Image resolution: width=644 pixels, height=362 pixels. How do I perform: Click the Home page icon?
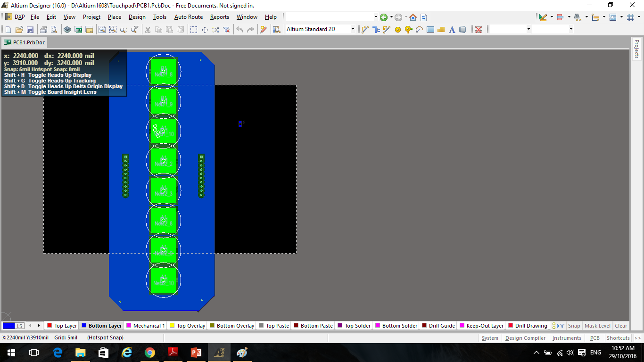[x=413, y=17]
